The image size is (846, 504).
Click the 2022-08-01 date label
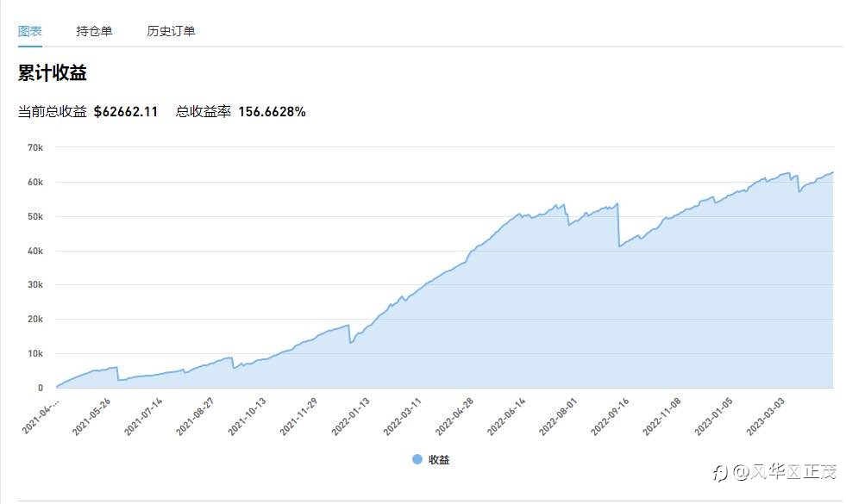click(x=557, y=417)
